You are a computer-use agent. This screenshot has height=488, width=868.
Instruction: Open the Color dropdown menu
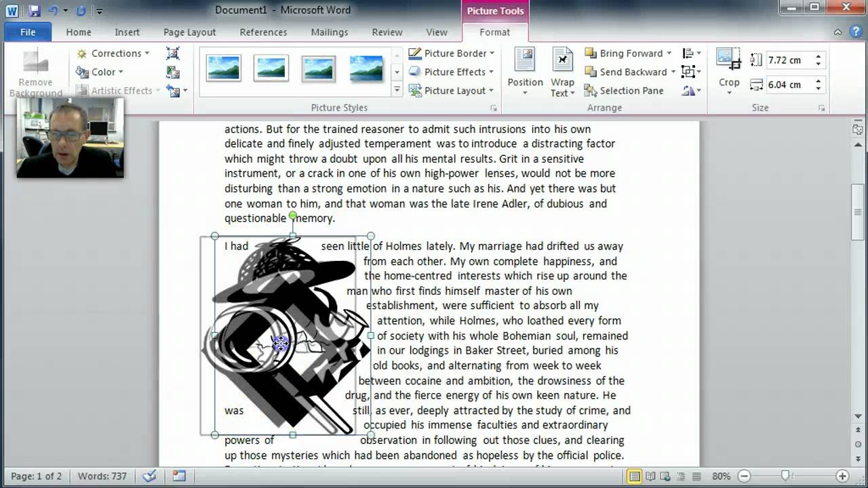pyautogui.click(x=99, y=72)
